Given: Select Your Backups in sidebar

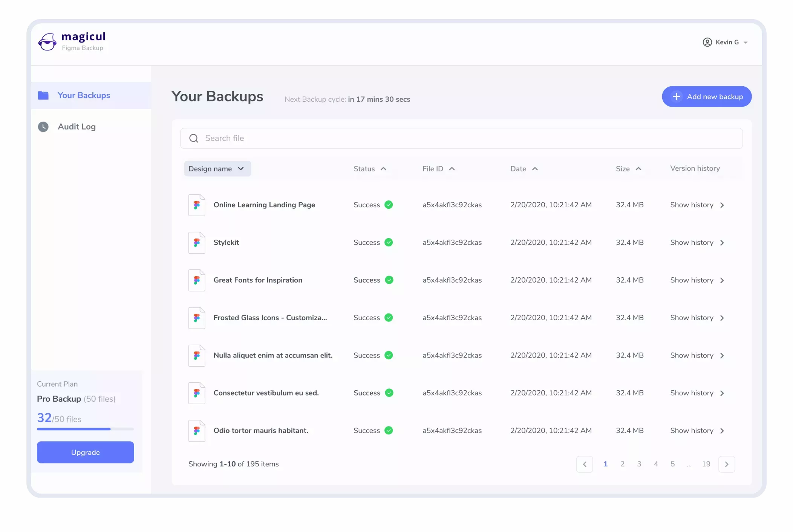Looking at the screenshot, I should click(x=84, y=95).
